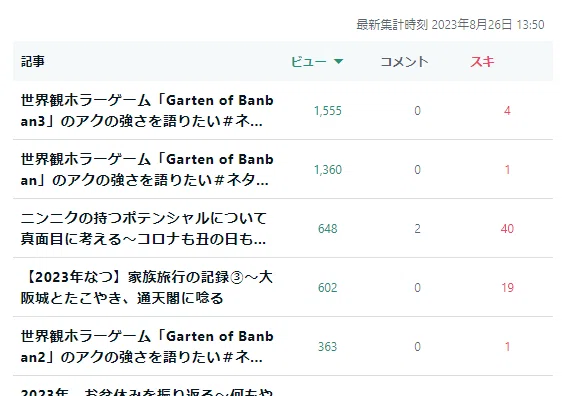This screenshot has height=396, width=571.
Task: Click the 記事 column header
Action: pos(33,61)
